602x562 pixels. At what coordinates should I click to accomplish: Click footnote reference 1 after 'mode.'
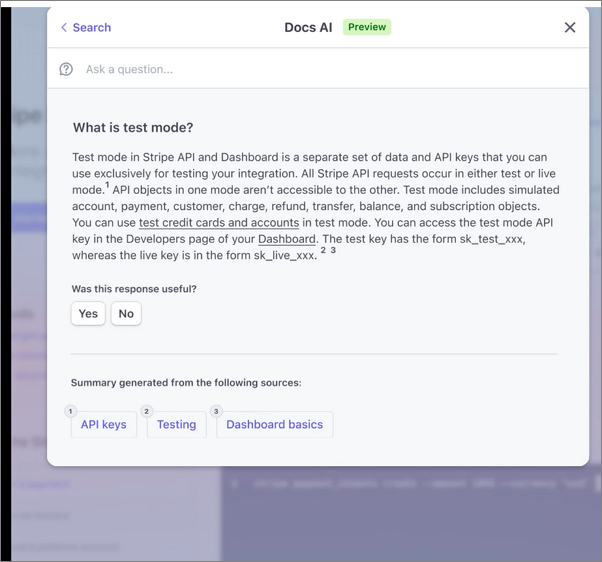(108, 185)
